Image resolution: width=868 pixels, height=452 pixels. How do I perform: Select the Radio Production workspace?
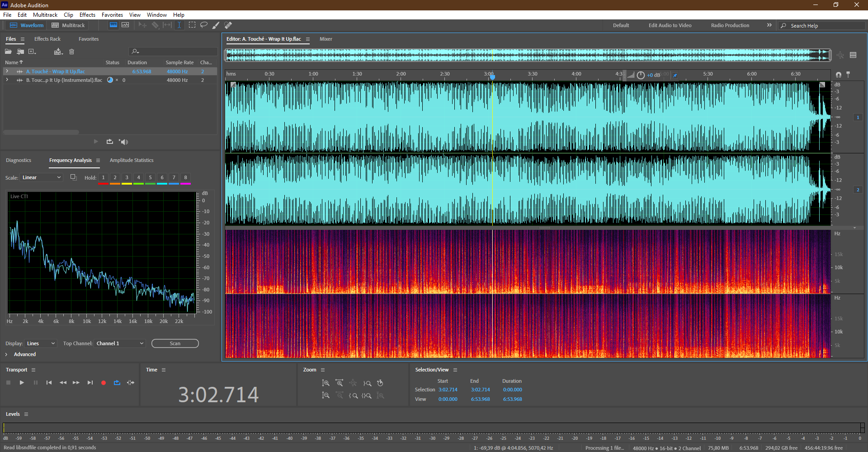[730, 25]
